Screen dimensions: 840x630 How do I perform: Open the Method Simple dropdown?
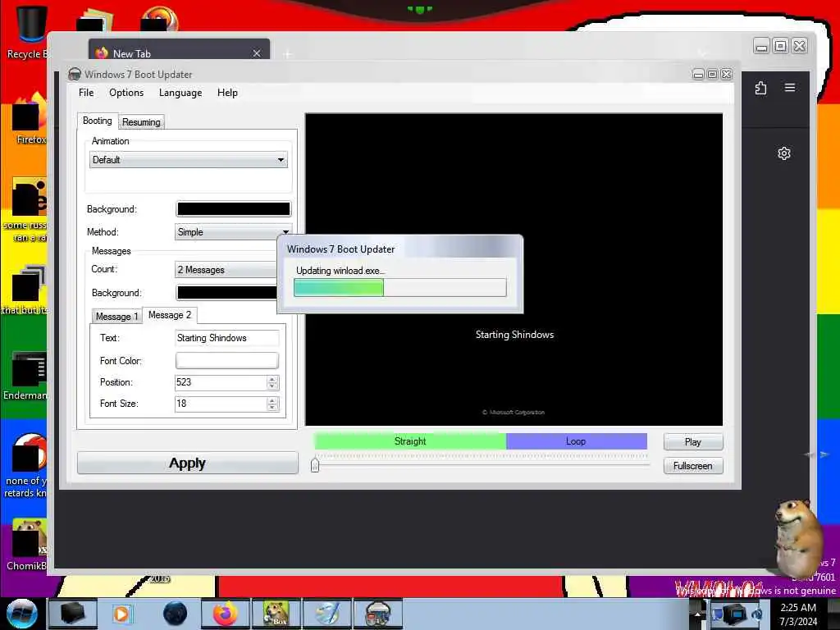pyautogui.click(x=234, y=232)
